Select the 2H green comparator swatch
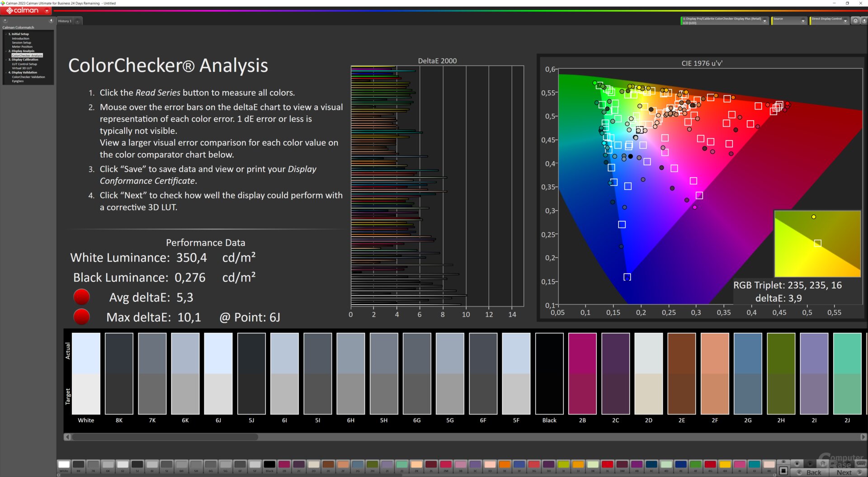 pos(781,373)
